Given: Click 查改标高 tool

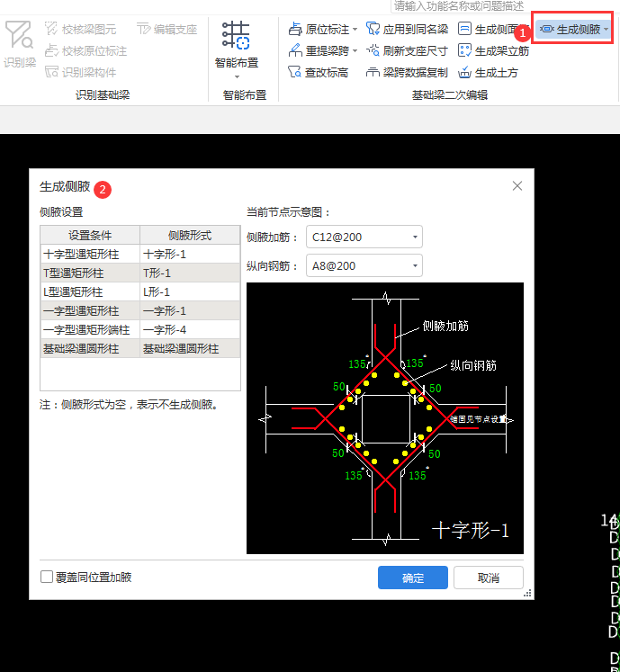Looking at the screenshot, I should pyautogui.click(x=319, y=72).
